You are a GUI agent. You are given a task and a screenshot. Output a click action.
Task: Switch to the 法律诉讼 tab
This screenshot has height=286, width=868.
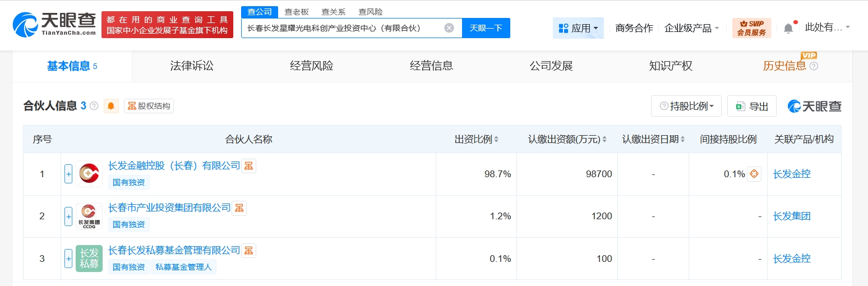(192, 66)
